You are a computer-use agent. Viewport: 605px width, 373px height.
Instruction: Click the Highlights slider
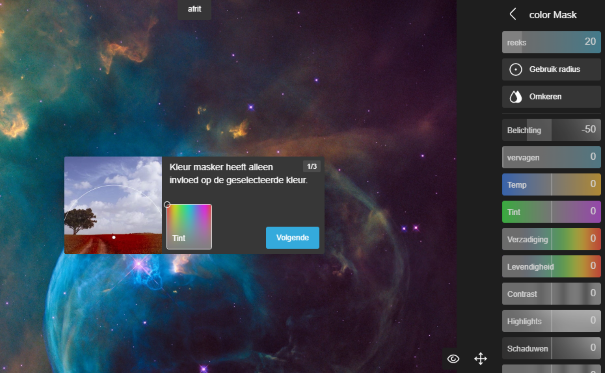point(551,321)
